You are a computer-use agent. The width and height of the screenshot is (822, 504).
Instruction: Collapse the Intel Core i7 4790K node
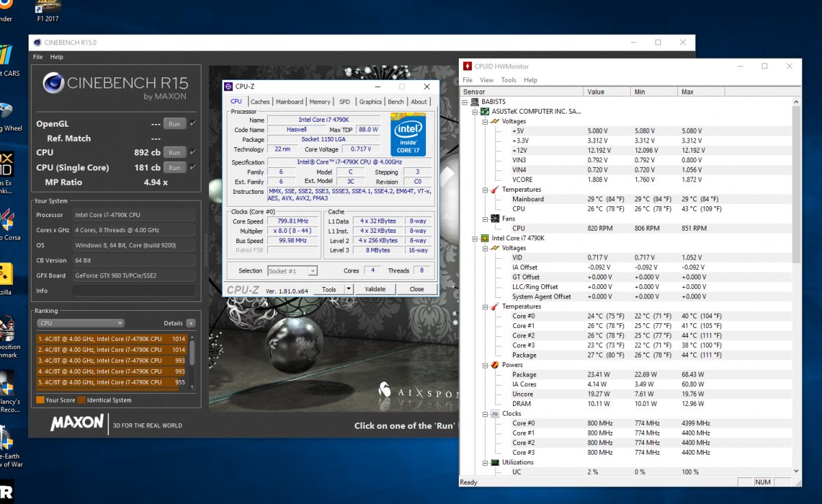(475, 238)
